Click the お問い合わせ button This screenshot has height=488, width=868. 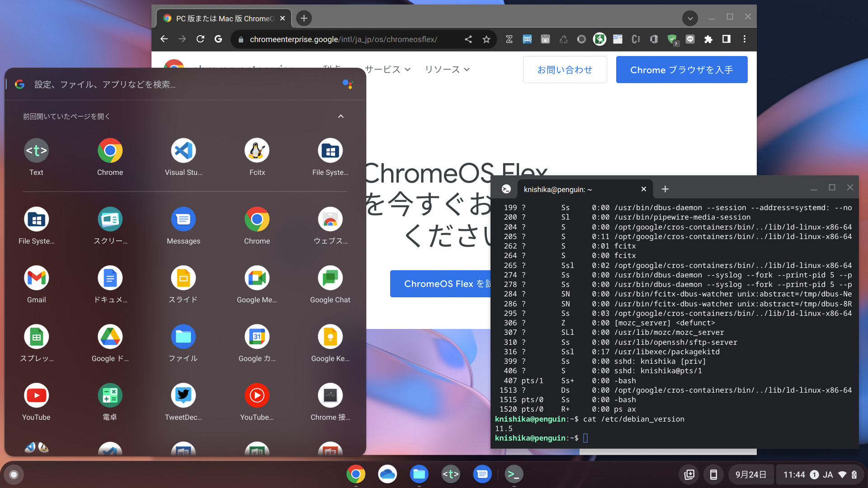click(x=565, y=70)
